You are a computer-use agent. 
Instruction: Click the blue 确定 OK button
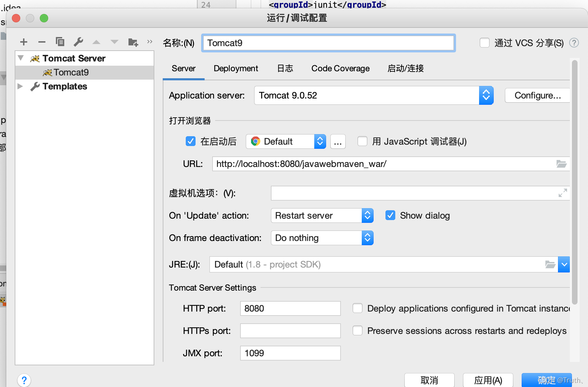(x=547, y=380)
